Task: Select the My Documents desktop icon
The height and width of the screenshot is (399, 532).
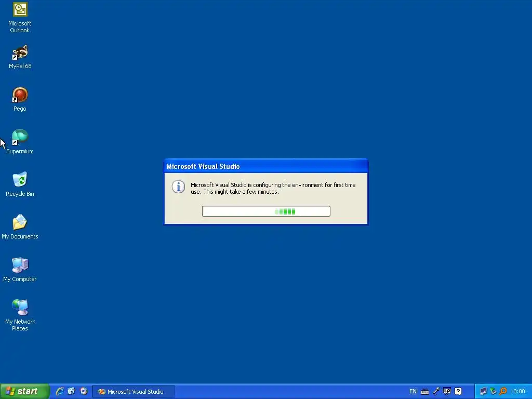Action: pyautogui.click(x=20, y=227)
